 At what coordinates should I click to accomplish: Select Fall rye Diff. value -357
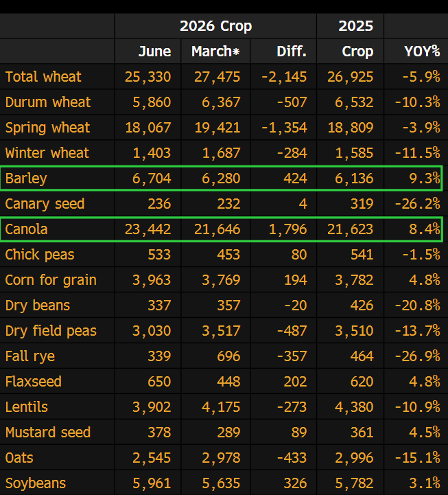[292, 356]
